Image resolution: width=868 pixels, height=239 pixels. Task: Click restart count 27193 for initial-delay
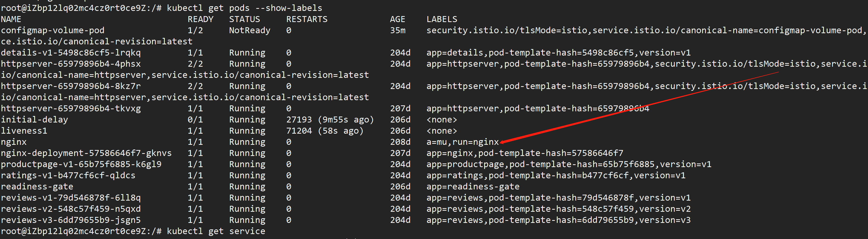point(299,120)
